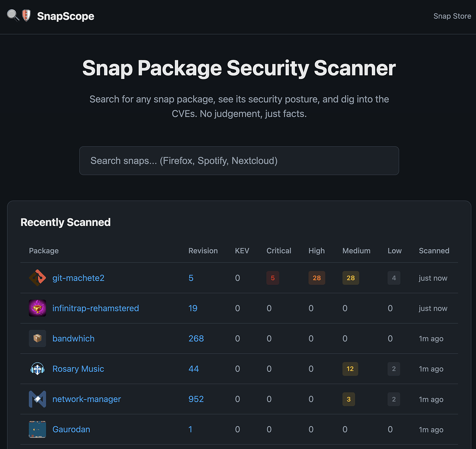The image size is (476, 449).
Task: Click the SnapScope magnifier shield logo icon
Action: [19, 16]
